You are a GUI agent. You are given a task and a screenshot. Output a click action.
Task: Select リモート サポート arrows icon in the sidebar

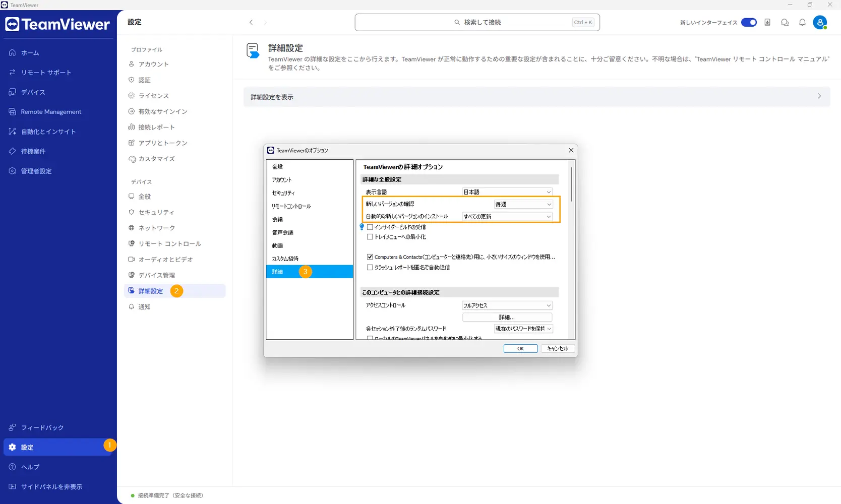tap(12, 72)
